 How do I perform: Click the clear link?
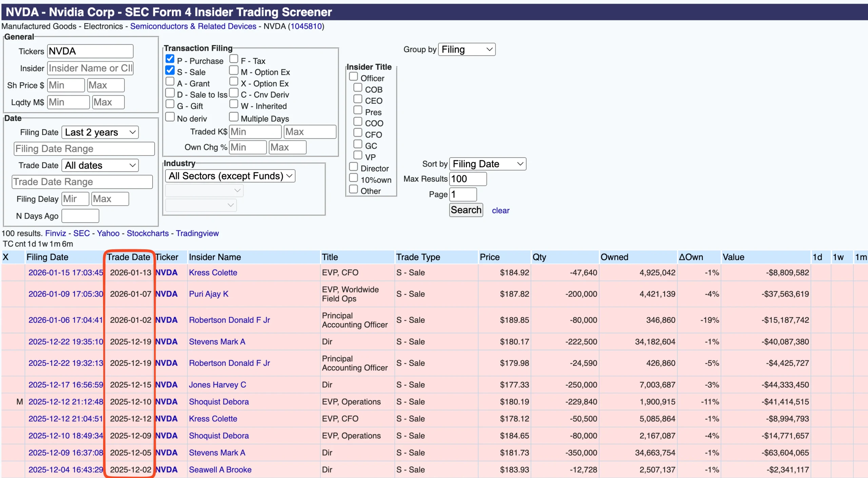pos(501,210)
